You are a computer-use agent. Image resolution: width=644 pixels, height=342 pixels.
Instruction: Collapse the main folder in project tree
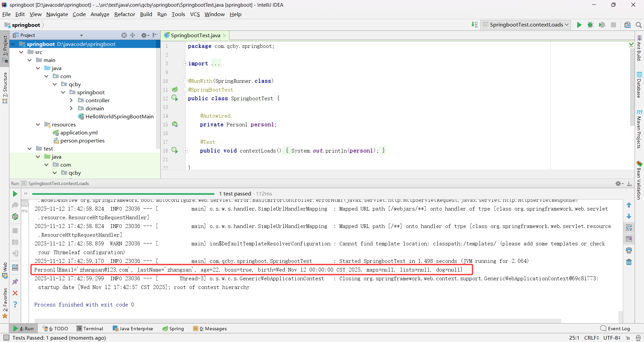30,60
